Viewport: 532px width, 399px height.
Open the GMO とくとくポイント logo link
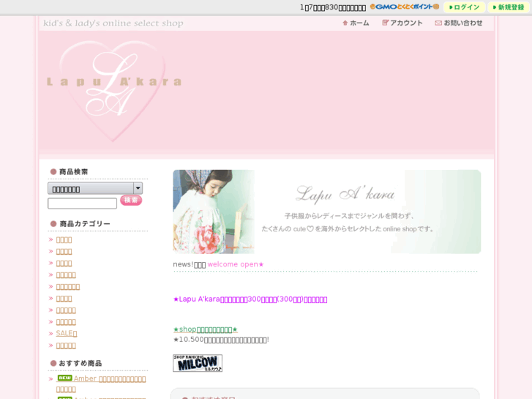[405, 7]
